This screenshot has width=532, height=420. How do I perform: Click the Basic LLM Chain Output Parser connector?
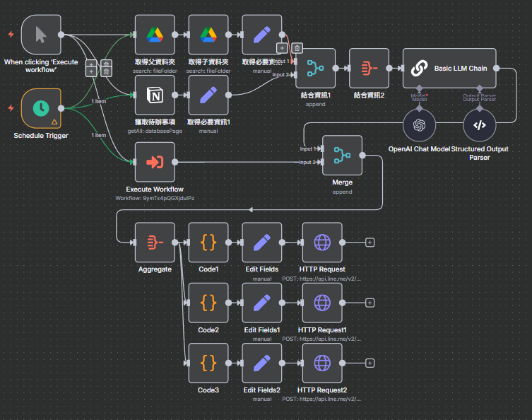[x=480, y=88]
